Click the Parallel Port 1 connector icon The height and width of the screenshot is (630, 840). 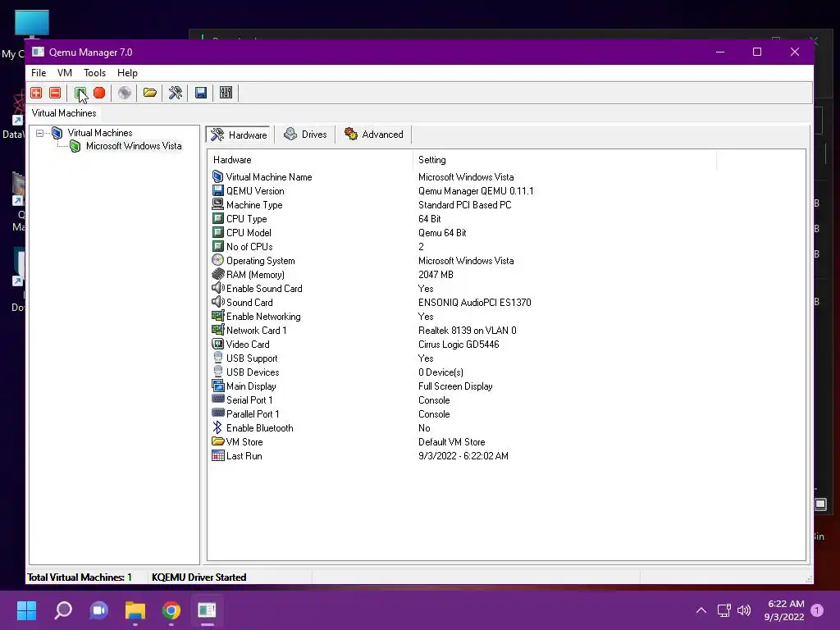[217, 413]
